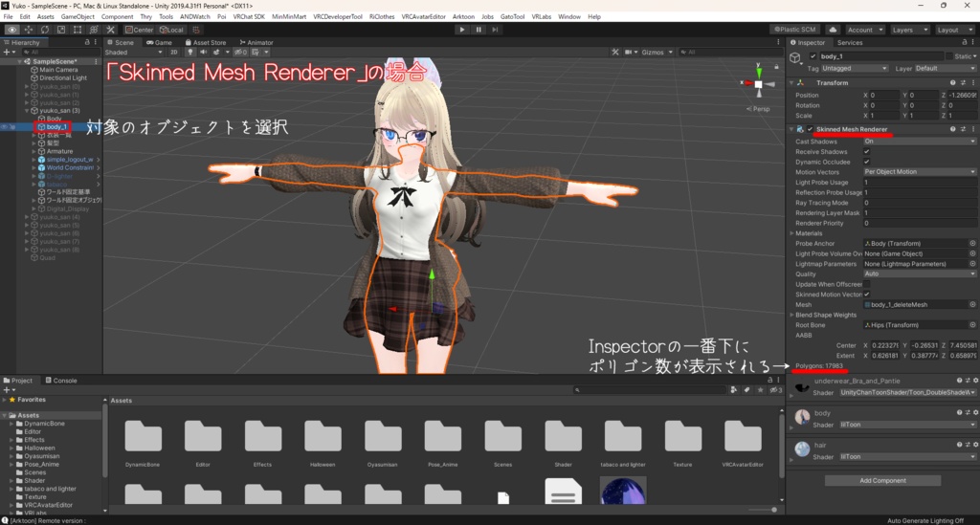Open Transform component three-dot menu

pyautogui.click(x=973, y=82)
